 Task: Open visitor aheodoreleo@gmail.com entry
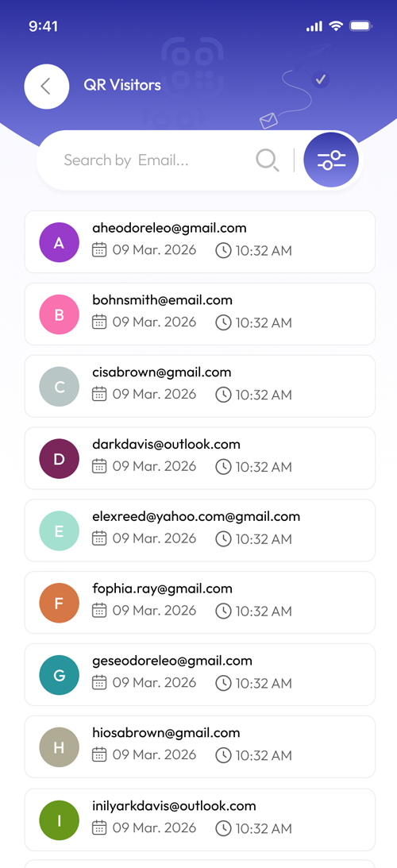point(200,242)
